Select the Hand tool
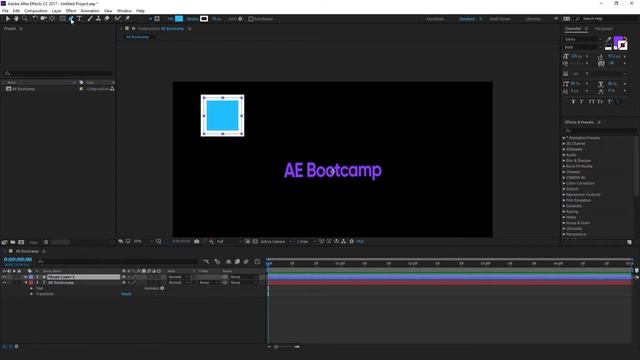Screen dimensions: 640x360 (x=16, y=19)
